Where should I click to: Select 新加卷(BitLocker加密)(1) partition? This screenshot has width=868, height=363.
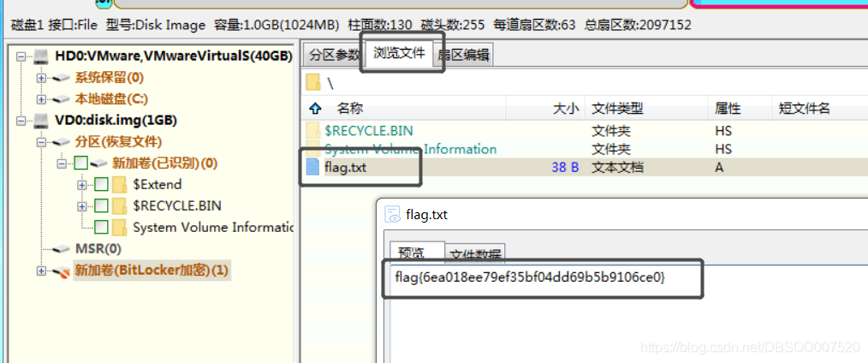[x=152, y=271]
